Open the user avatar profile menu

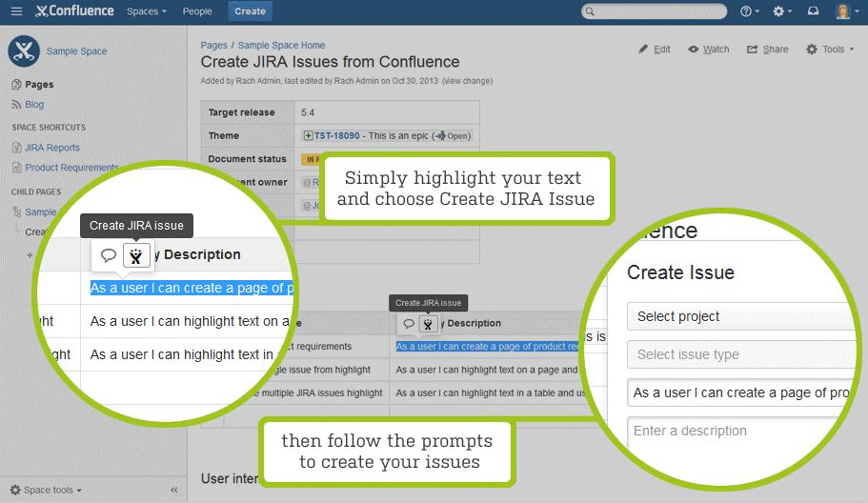click(x=846, y=11)
